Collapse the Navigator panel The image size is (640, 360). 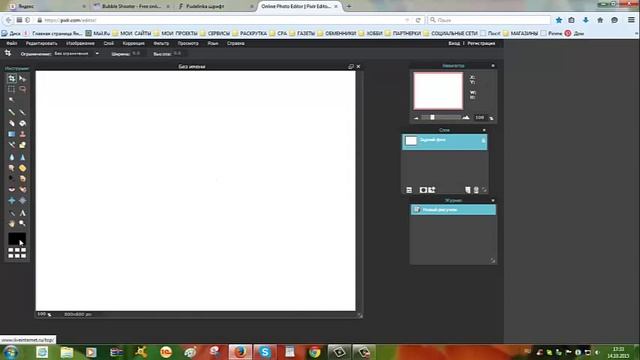tap(493, 66)
